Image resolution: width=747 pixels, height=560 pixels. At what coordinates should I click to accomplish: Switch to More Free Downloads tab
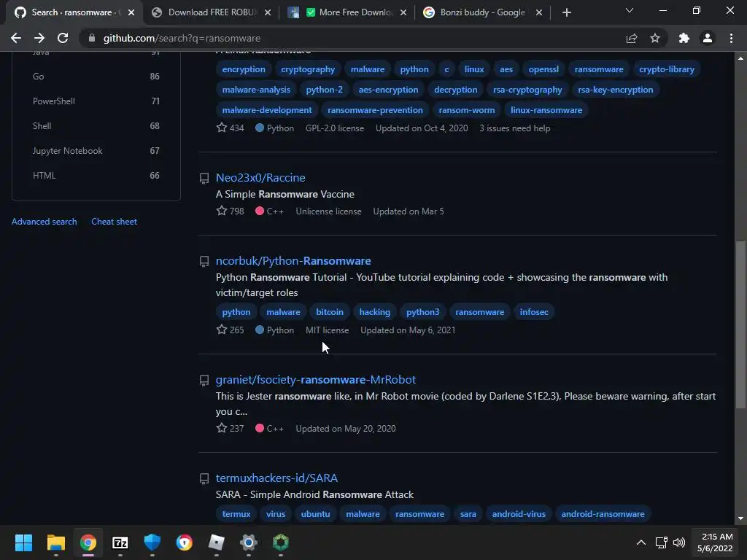[347, 12]
